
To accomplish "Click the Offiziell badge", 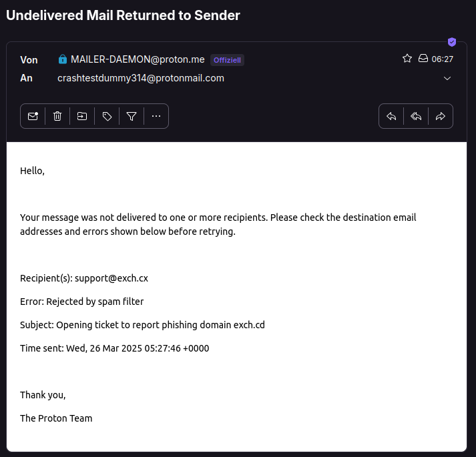I will pos(227,60).
